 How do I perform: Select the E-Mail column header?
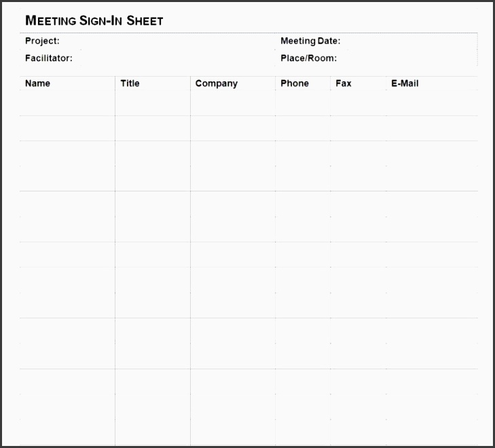(405, 83)
